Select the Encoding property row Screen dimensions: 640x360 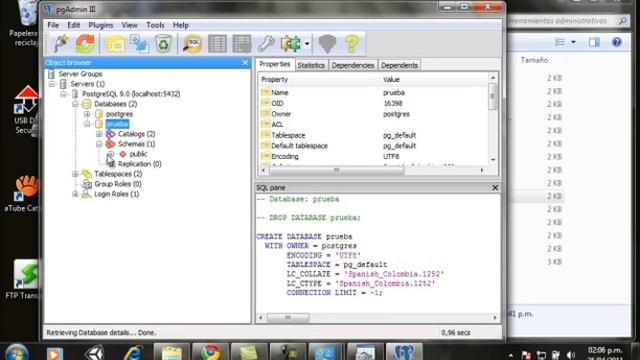(x=373, y=156)
